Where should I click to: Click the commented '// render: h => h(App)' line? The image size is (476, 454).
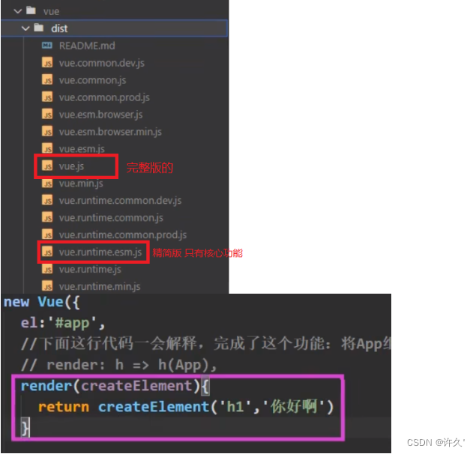click(x=118, y=365)
